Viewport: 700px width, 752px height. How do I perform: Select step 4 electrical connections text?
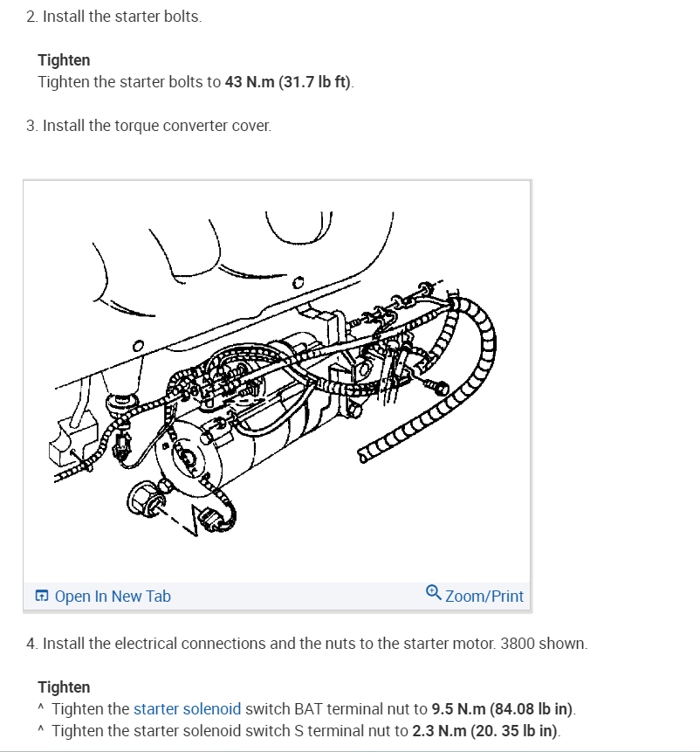[306, 644]
